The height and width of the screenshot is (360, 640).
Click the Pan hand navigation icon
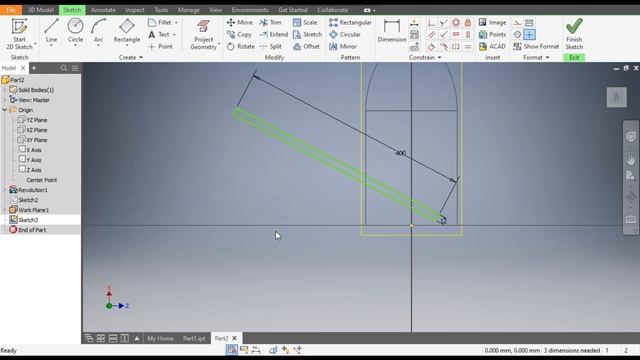pyautogui.click(x=631, y=159)
